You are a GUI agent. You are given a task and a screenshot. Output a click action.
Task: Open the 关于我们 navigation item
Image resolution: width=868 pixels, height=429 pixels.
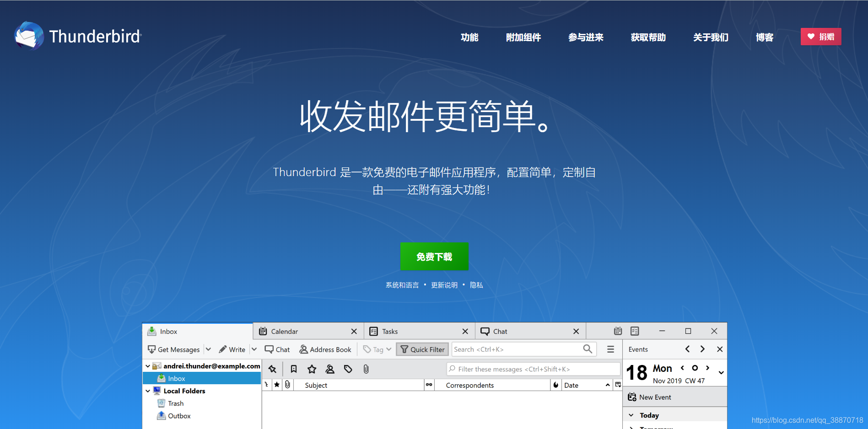(711, 37)
